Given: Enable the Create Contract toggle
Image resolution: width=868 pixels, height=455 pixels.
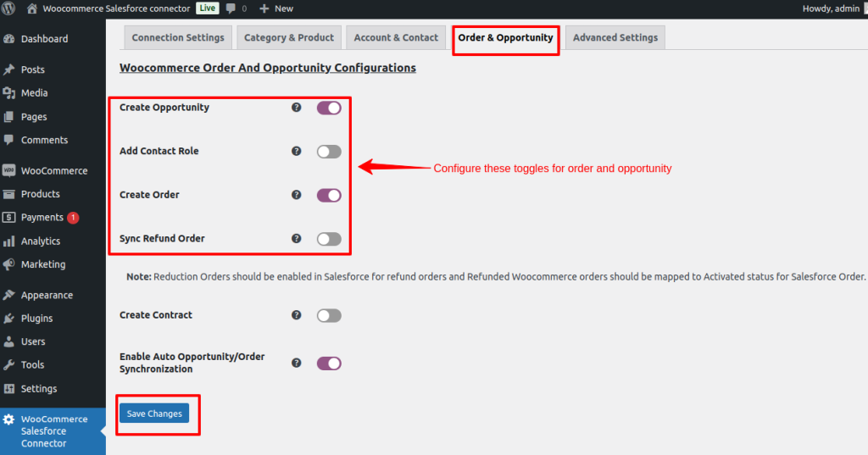Looking at the screenshot, I should [x=329, y=315].
